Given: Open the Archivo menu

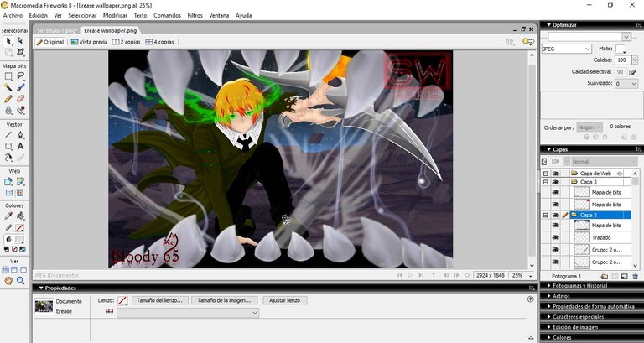Looking at the screenshot, I should click(13, 15).
